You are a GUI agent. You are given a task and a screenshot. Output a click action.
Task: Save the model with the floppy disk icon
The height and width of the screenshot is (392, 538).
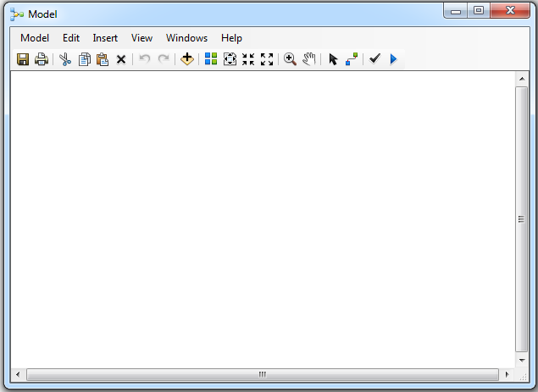click(x=23, y=59)
